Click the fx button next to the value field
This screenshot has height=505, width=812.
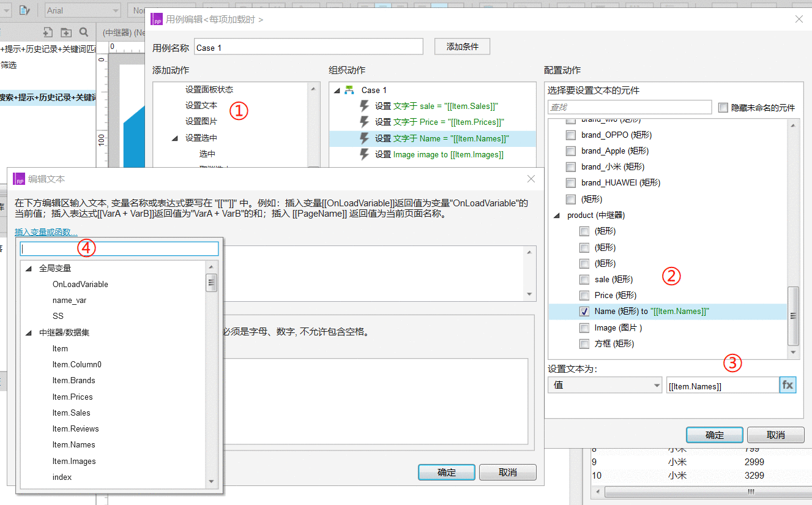pos(788,385)
